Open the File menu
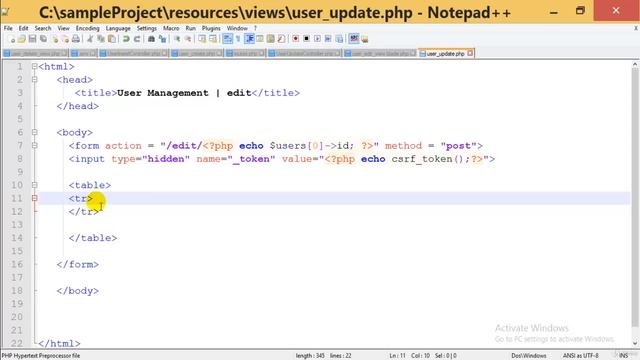Image resolution: width=640 pixels, height=360 pixels. coord(8,28)
